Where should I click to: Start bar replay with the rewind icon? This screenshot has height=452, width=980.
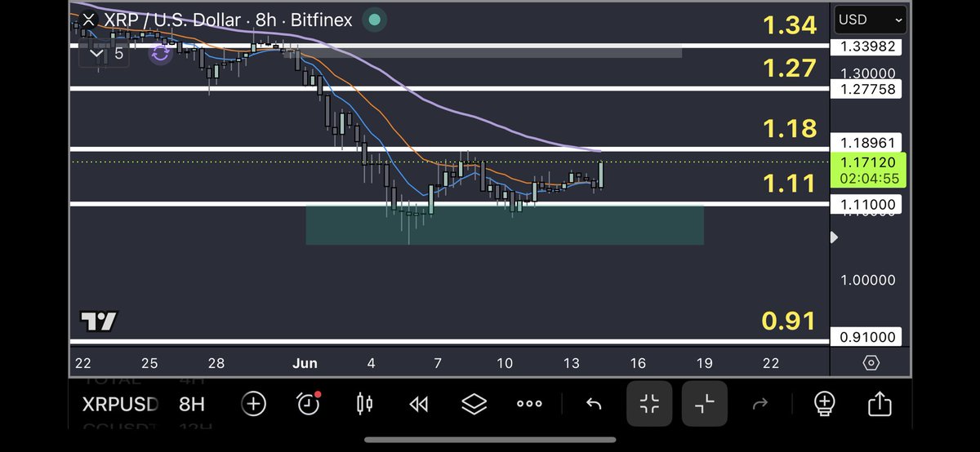point(419,403)
